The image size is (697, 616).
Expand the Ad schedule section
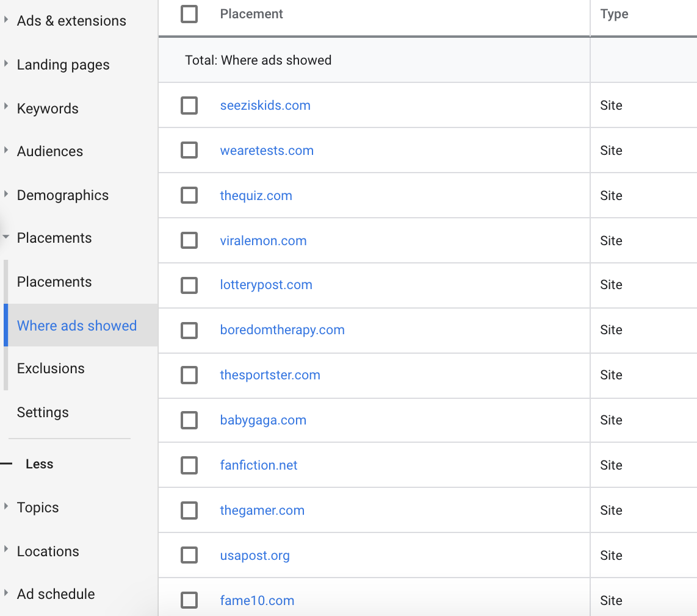pos(6,593)
